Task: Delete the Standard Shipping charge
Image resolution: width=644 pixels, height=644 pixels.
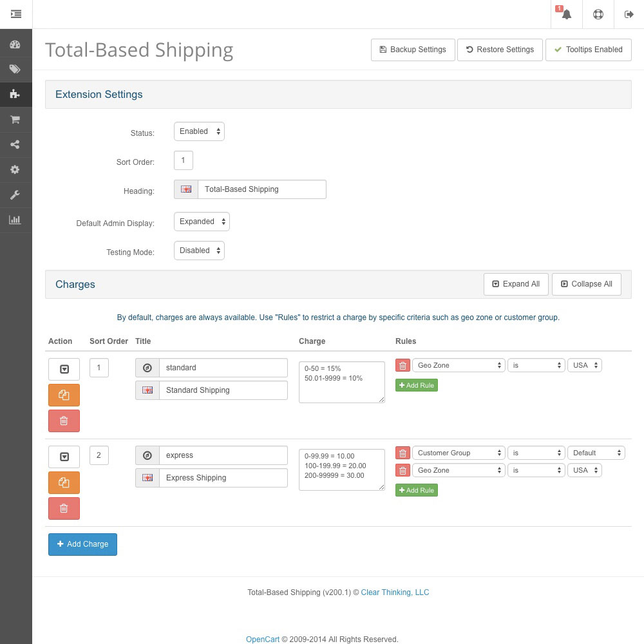Action: 64,421
